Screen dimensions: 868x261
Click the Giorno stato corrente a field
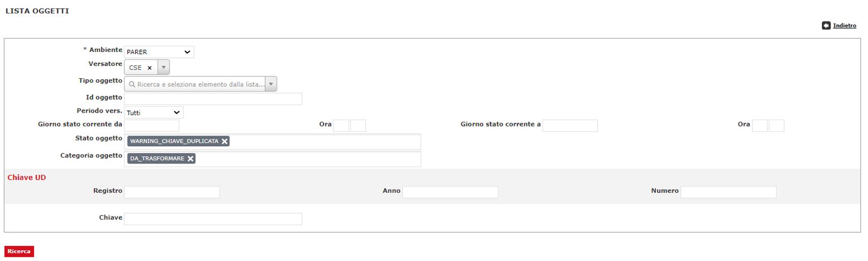pyautogui.click(x=570, y=125)
